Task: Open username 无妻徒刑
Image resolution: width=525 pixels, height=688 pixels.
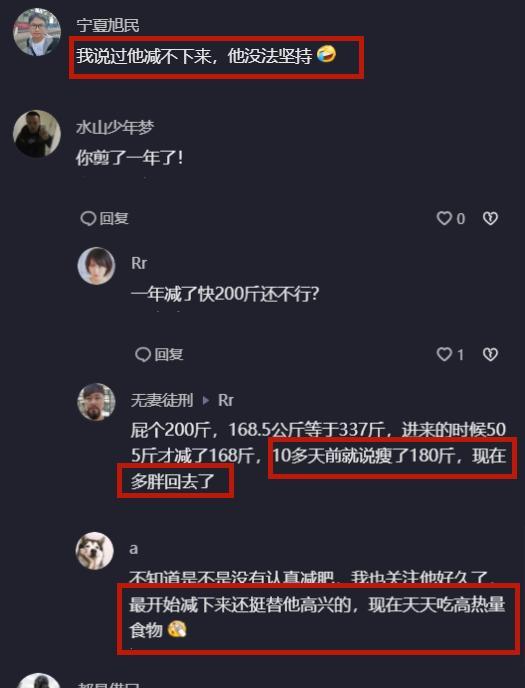Action: coord(162,400)
